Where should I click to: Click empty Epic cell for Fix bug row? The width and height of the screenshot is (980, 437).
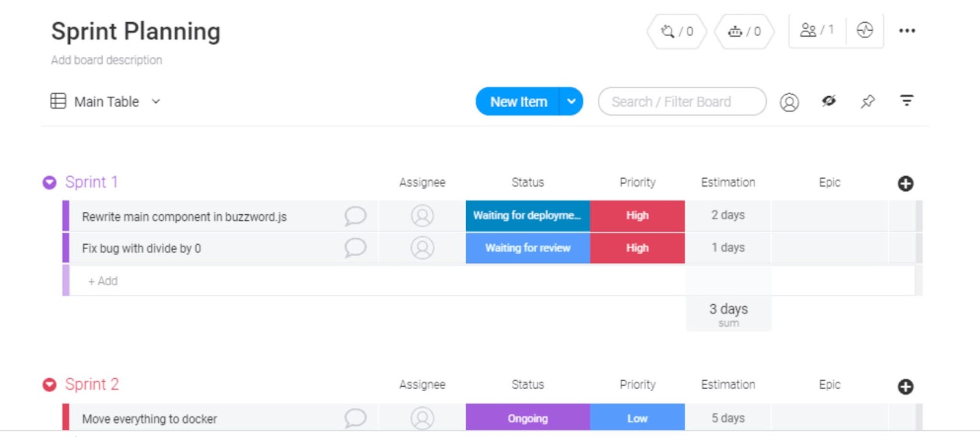(x=829, y=248)
